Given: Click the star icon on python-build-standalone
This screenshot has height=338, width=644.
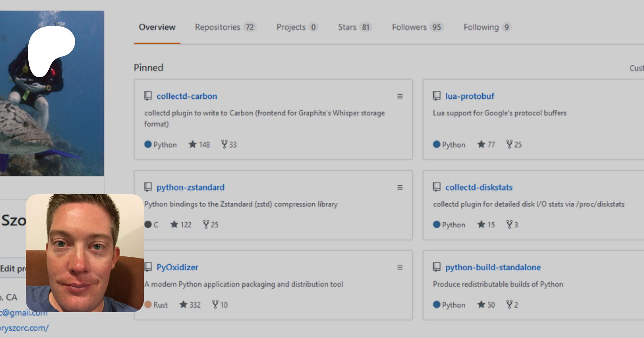Looking at the screenshot, I should 481,305.
